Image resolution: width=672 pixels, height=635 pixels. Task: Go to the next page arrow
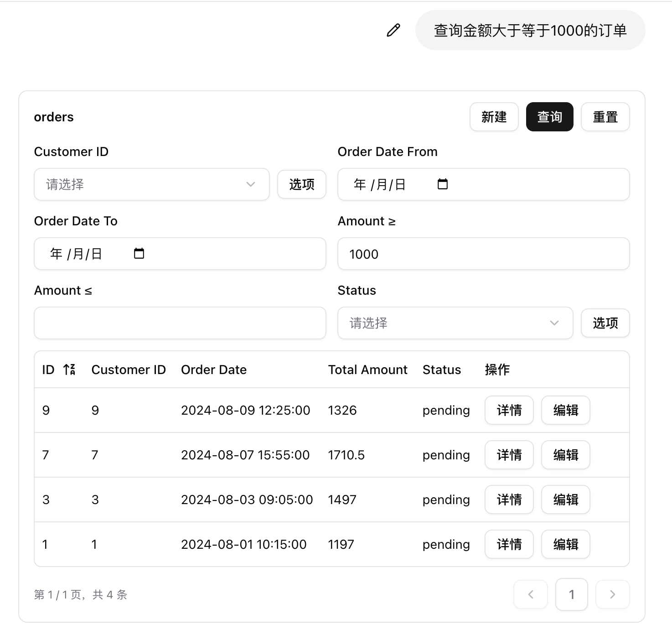612,594
